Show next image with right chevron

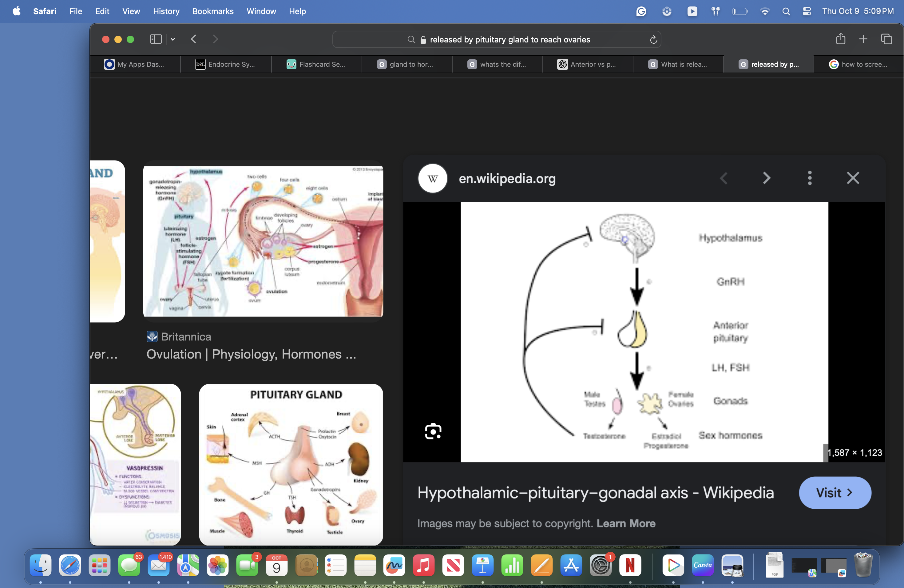click(767, 178)
